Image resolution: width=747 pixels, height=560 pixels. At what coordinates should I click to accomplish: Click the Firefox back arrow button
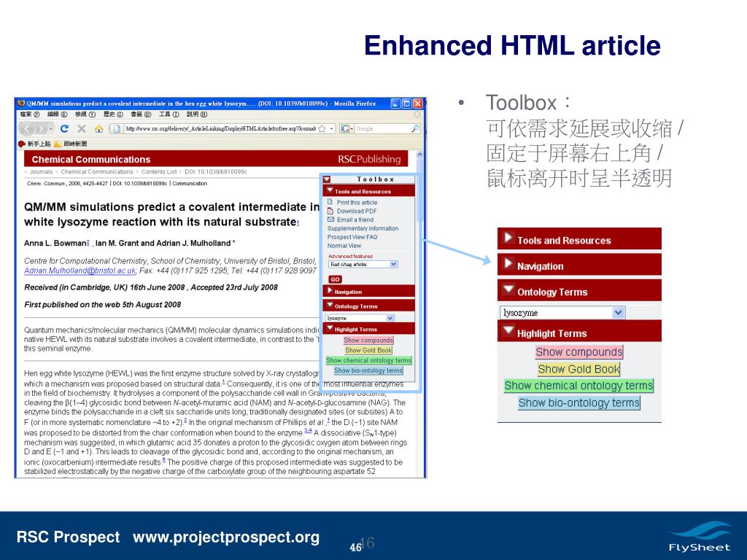pyautogui.click(x=28, y=128)
